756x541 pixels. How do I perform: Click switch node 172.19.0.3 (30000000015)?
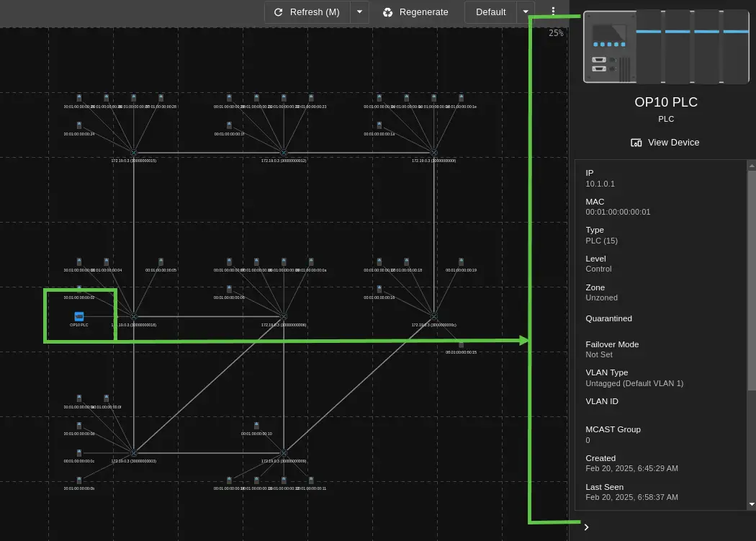pyautogui.click(x=134, y=153)
